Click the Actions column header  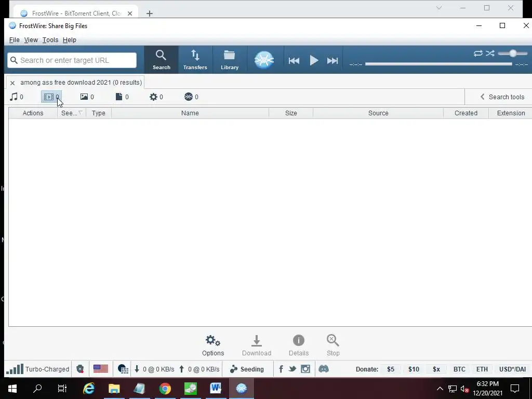pyautogui.click(x=33, y=113)
